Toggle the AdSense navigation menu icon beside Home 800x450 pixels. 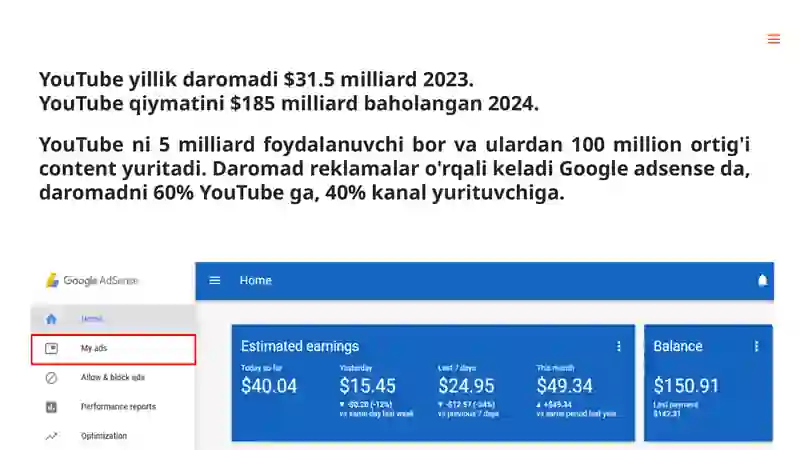[215, 280]
